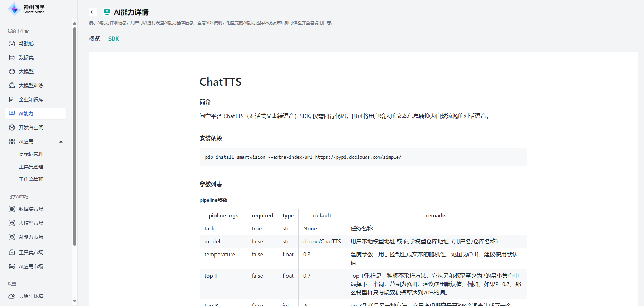Click the pip install command code block

point(363,157)
